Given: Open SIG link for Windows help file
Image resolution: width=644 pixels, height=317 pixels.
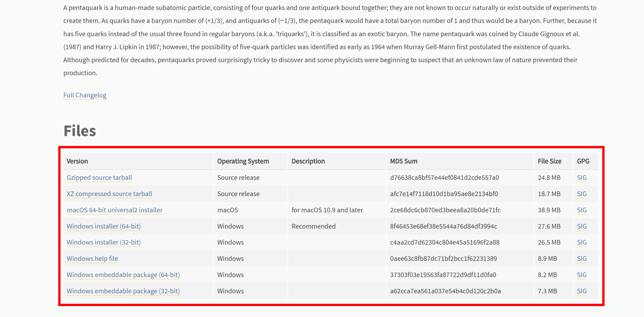Looking at the screenshot, I should click(x=582, y=259).
